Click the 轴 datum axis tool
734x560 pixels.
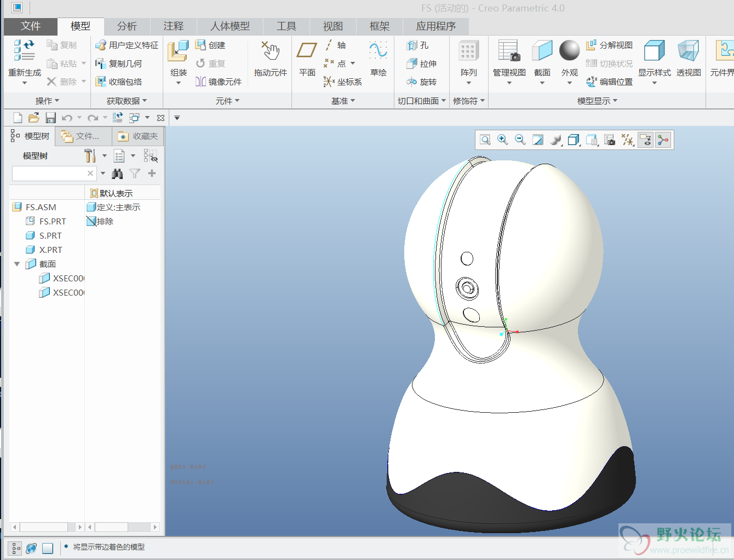pyautogui.click(x=335, y=45)
